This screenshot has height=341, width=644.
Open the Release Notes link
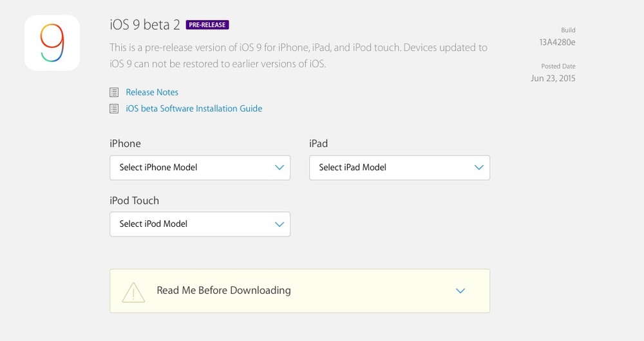(x=152, y=92)
